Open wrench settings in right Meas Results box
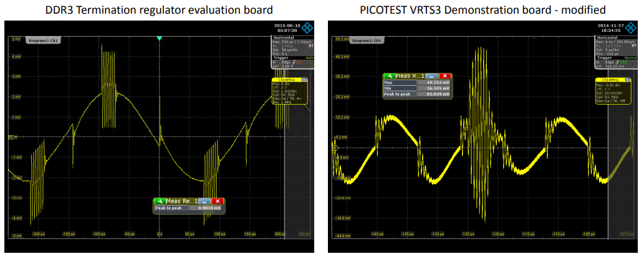644x264 pixels. point(389,76)
